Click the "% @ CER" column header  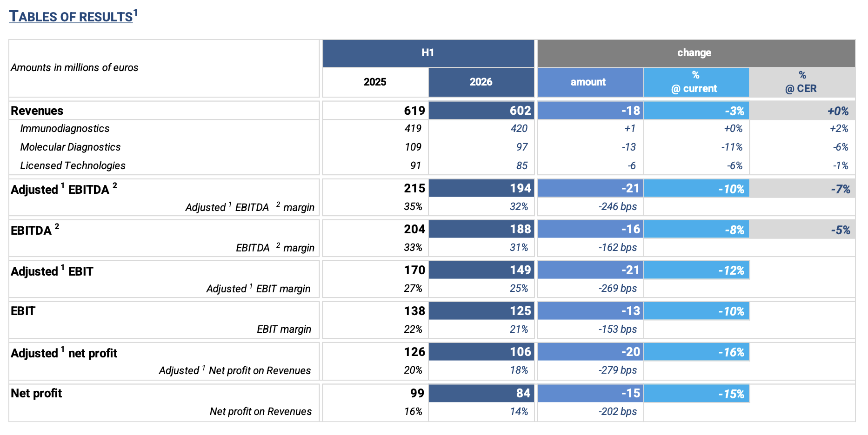pyautogui.click(x=802, y=82)
